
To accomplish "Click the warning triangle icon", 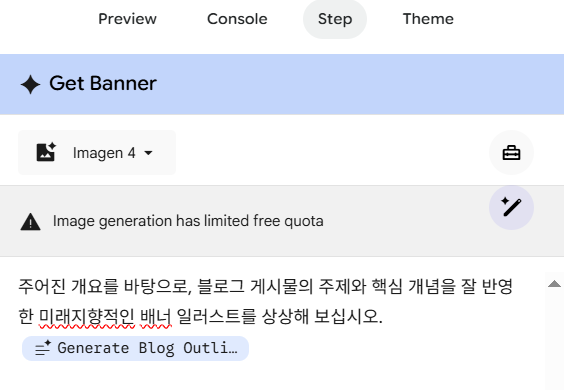I will tap(31, 222).
